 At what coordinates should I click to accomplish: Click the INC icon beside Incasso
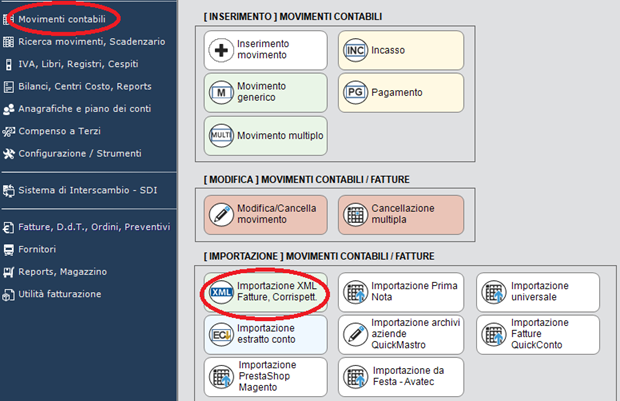click(354, 49)
